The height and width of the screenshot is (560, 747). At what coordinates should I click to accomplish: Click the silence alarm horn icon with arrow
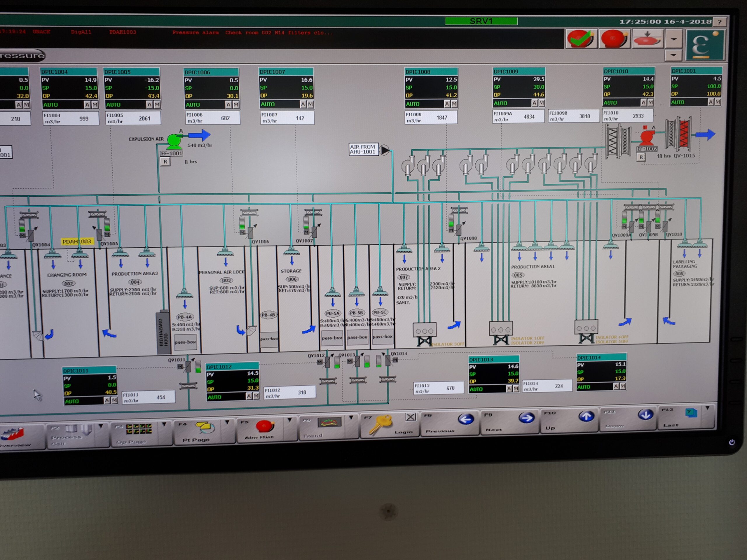(x=647, y=39)
